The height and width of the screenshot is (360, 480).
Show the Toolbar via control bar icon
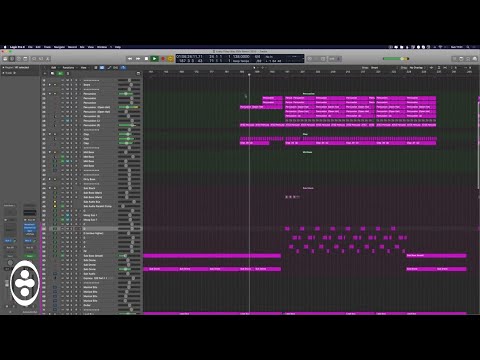25,59
